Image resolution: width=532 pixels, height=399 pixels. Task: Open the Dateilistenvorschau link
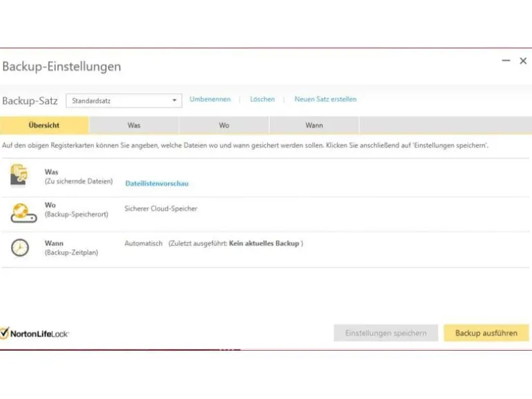tap(157, 184)
